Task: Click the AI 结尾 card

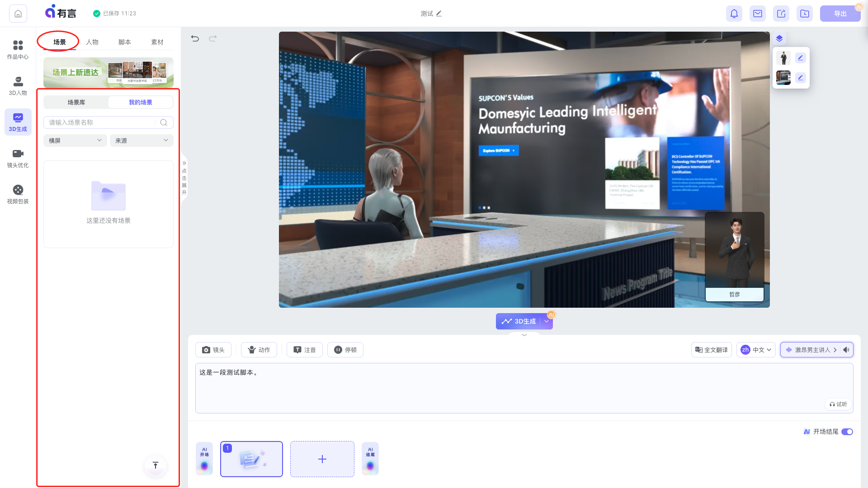Action: (x=370, y=459)
